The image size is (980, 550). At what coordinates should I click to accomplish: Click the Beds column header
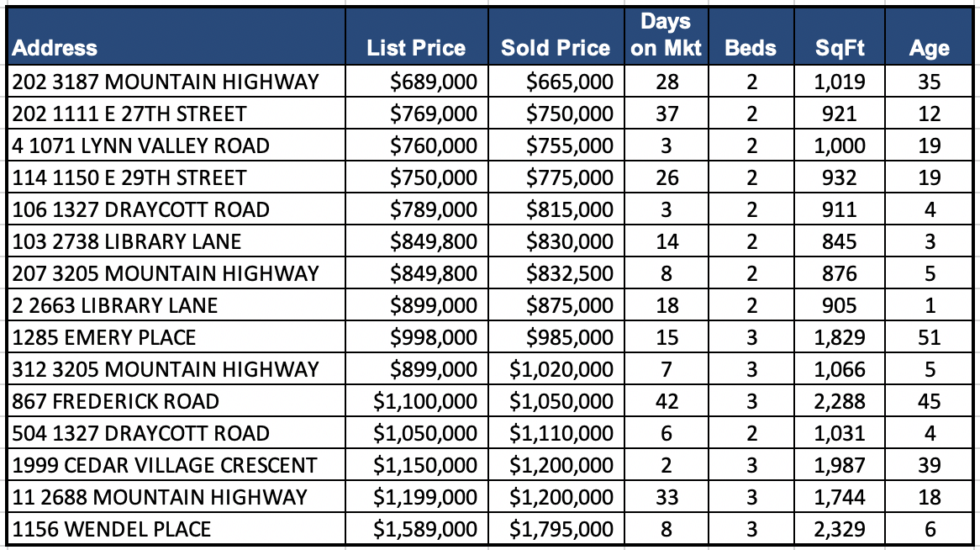751,48
